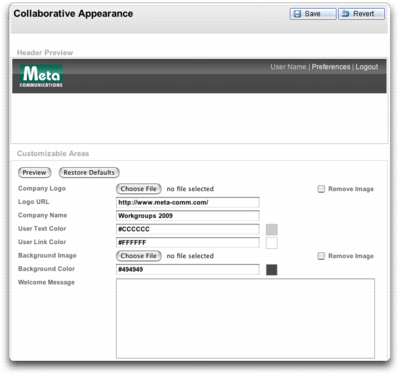Open the User Link Color white swatch
Viewport: 401px width, 375px height.
pyautogui.click(x=272, y=243)
